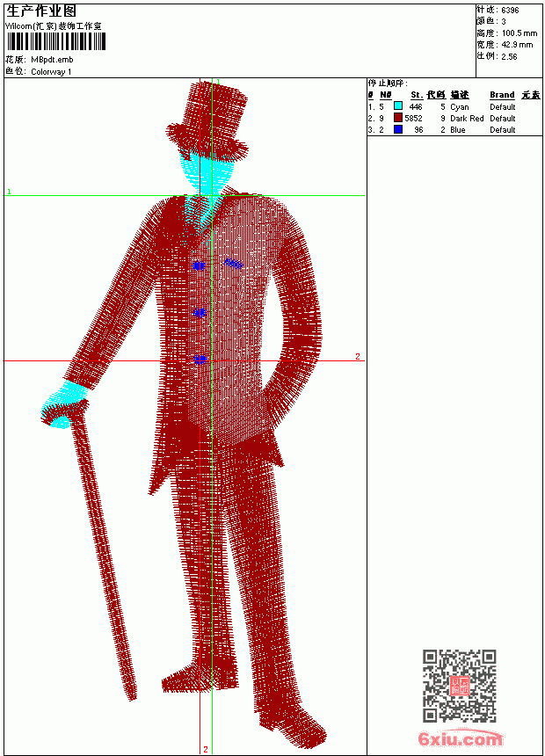The height and width of the screenshot is (756, 545).
Task: Click the St. column header
Action: click(417, 95)
